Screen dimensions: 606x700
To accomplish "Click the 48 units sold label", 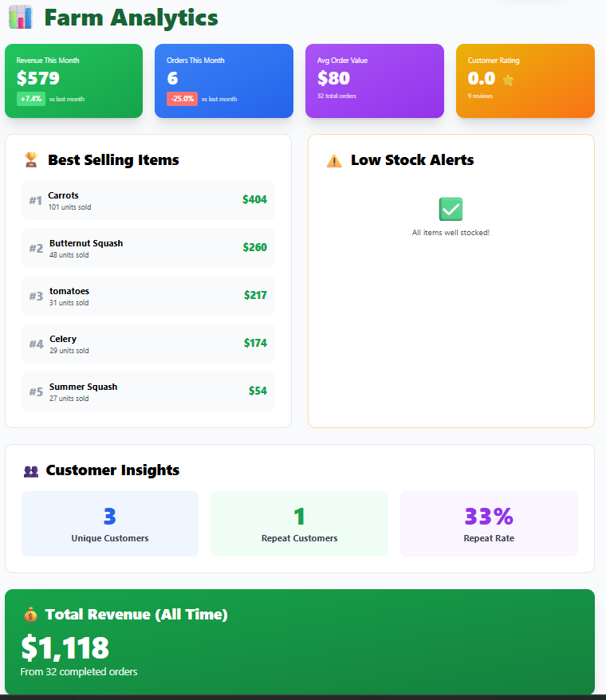I will tap(69, 255).
